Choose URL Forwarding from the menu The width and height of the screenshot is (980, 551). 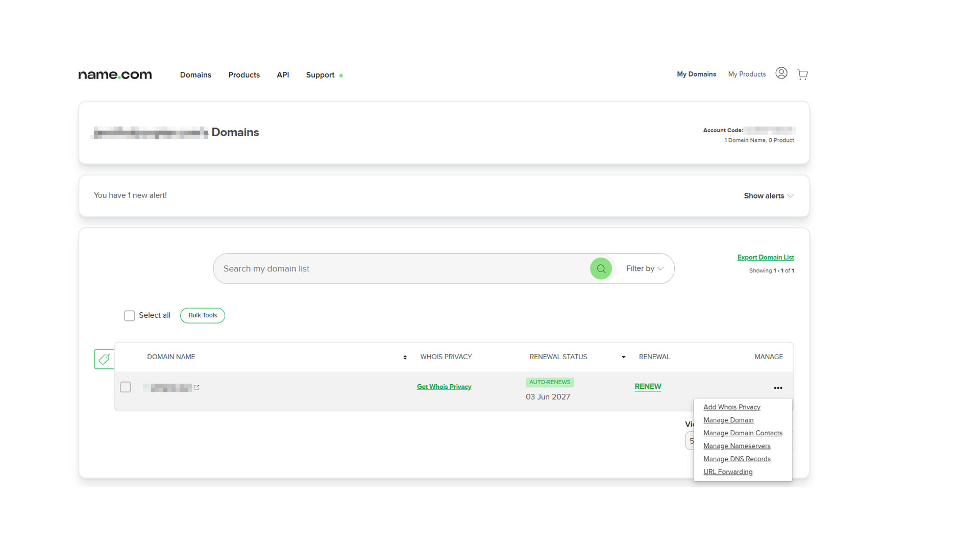728,472
